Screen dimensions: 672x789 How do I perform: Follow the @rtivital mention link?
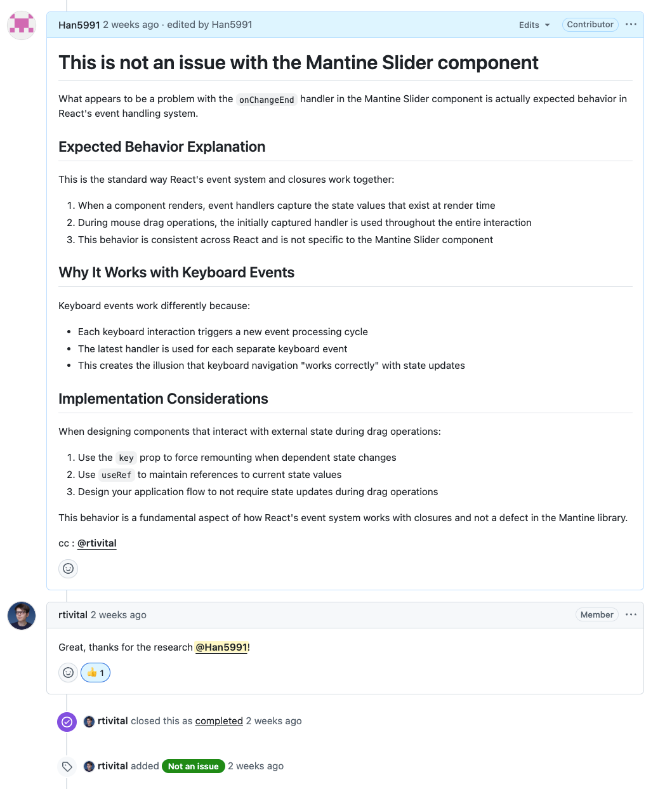[x=97, y=543]
